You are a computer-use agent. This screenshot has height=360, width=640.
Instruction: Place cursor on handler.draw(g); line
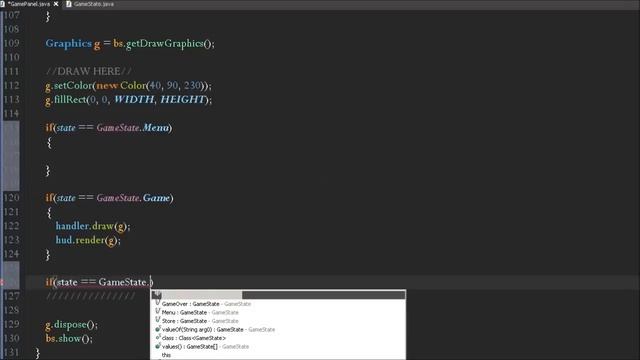coord(93,226)
